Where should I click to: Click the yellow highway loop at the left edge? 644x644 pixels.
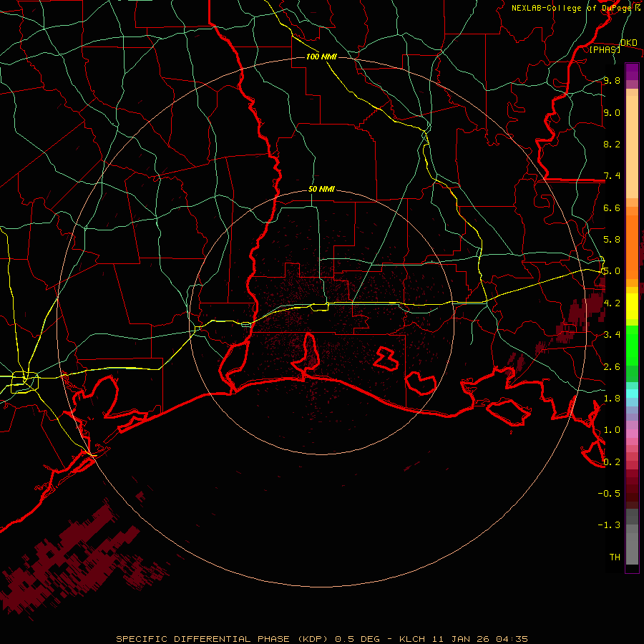click(24, 381)
